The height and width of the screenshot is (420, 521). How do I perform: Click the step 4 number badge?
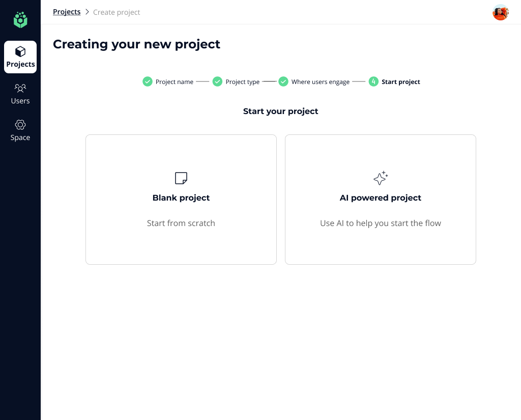point(373,81)
